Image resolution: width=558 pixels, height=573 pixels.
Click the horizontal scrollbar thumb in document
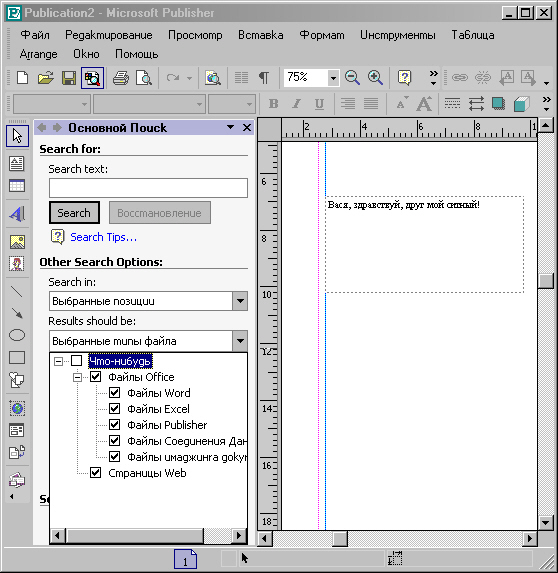point(340,539)
